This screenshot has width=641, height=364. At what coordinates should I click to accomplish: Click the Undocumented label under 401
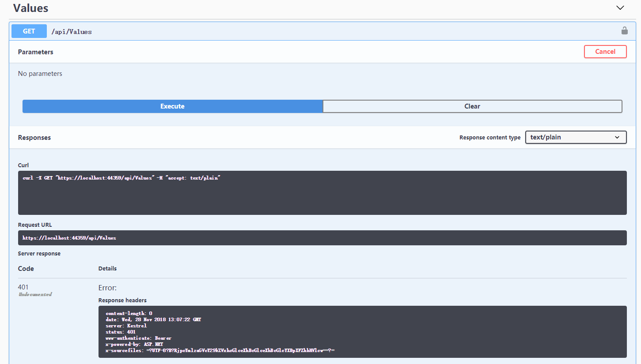click(x=35, y=294)
